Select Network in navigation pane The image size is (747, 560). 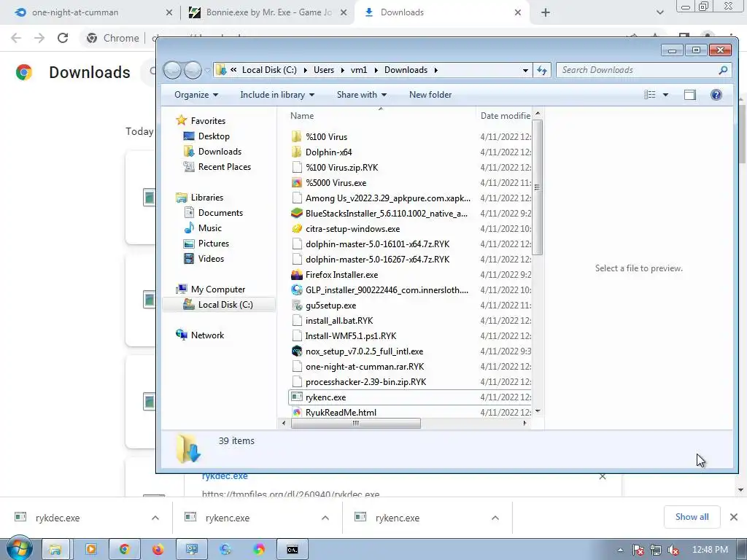207,335
